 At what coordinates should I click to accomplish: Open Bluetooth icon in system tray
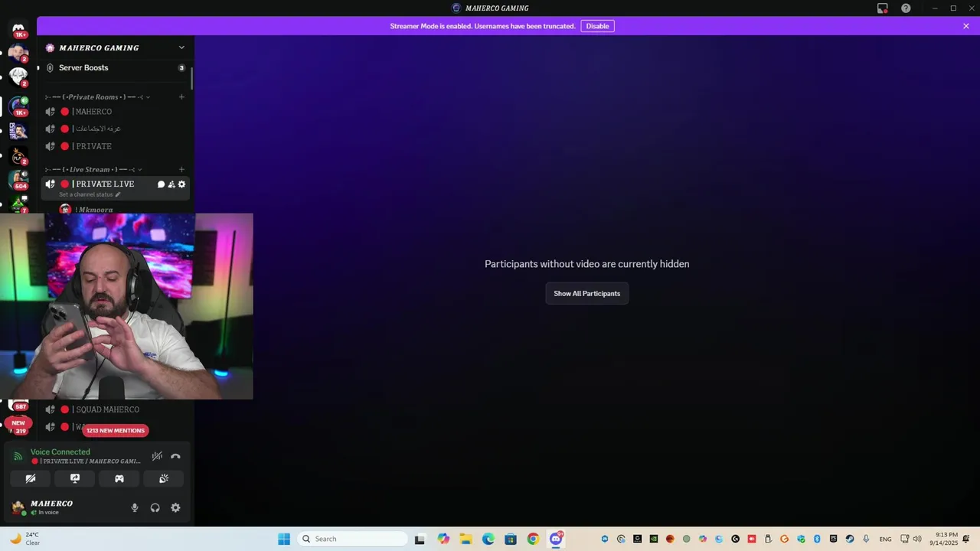[x=817, y=539]
